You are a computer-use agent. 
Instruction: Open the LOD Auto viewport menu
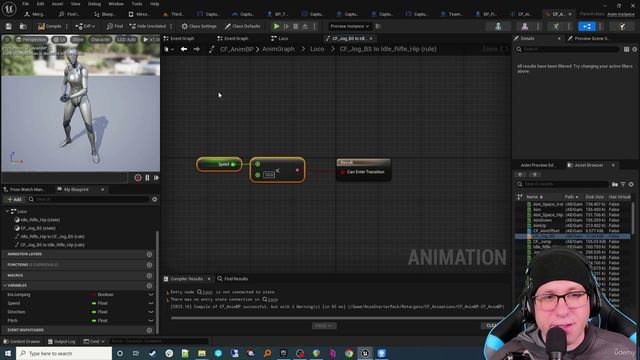pyautogui.click(x=126, y=40)
